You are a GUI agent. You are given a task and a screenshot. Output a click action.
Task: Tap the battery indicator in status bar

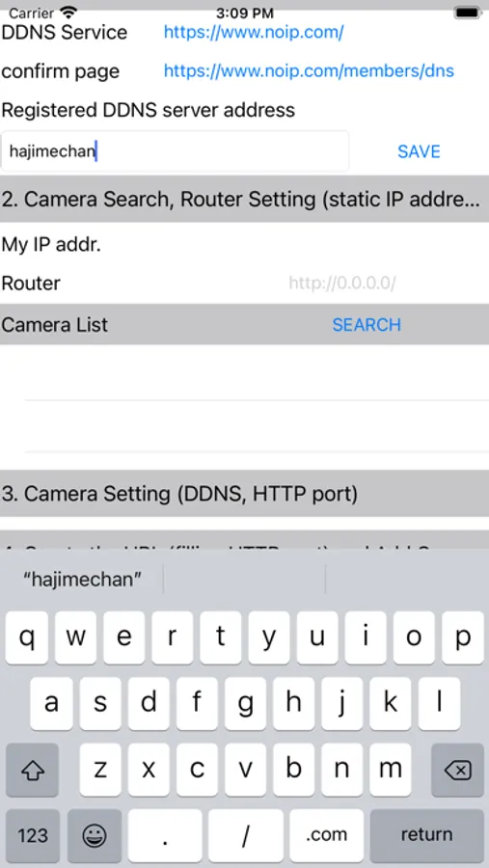pos(468,12)
